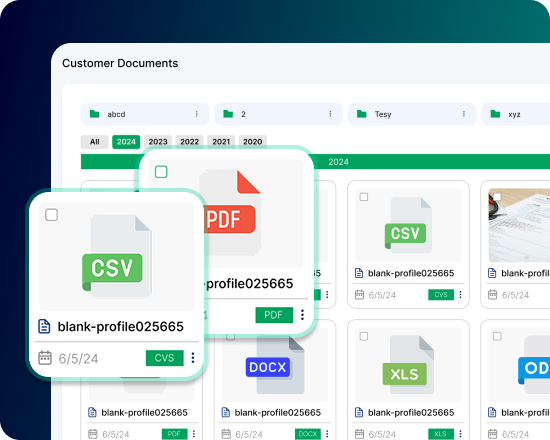
Task: Open more options on DOCX card
Action: coord(327,434)
